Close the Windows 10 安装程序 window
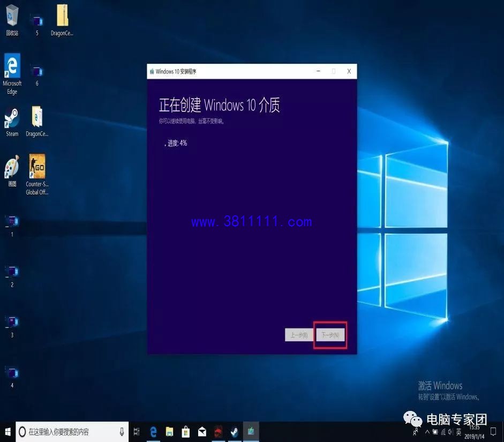 349,71
